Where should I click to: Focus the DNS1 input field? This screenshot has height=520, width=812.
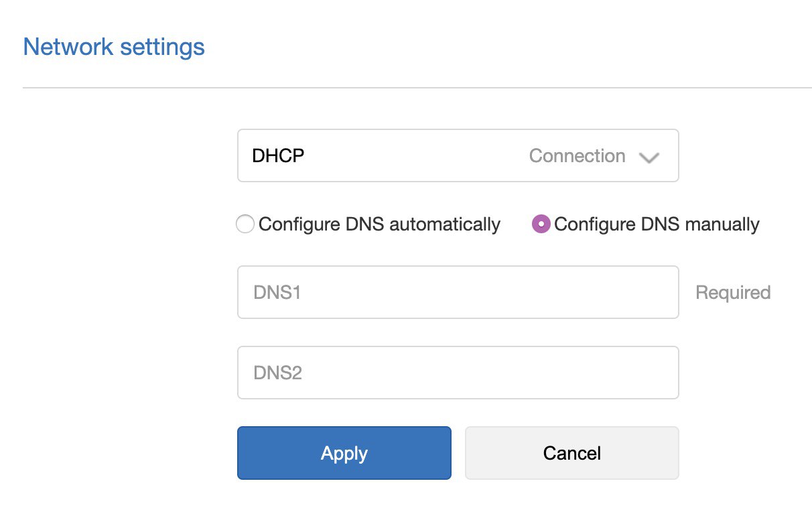[458, 292]
